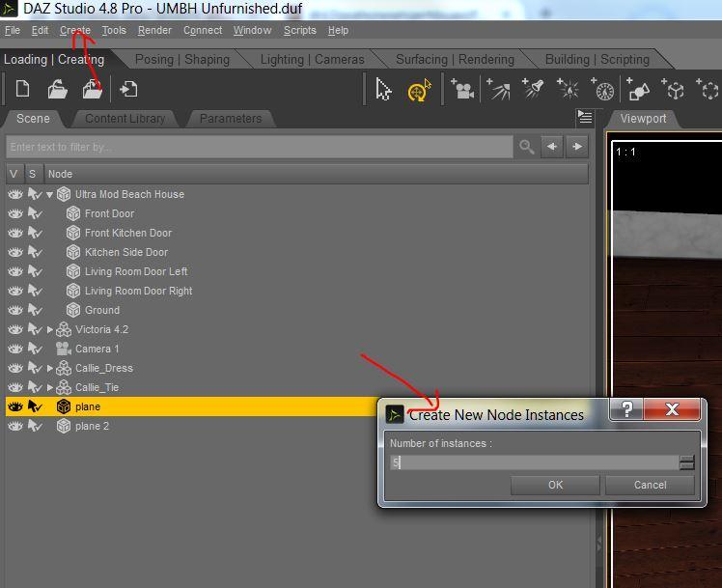Click the Create New Linear Point Light icon
Viewport: 722px width, 588px height.
(x=602, y=89)
